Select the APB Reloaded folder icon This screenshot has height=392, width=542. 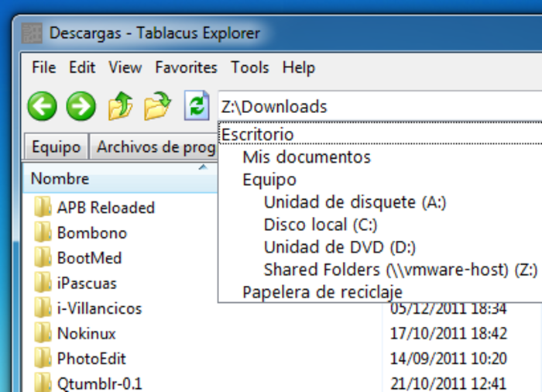(x=43, y=207)
